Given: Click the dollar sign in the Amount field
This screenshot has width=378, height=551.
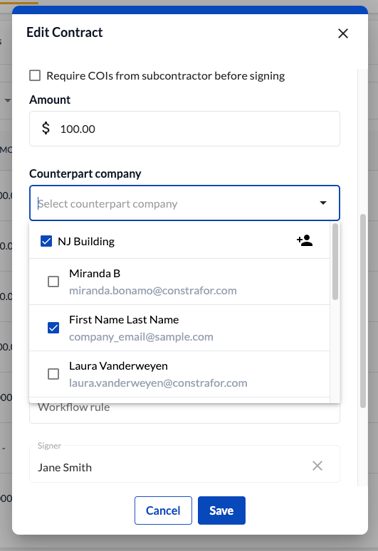Looking at the screenshot, I should (46, 128).
